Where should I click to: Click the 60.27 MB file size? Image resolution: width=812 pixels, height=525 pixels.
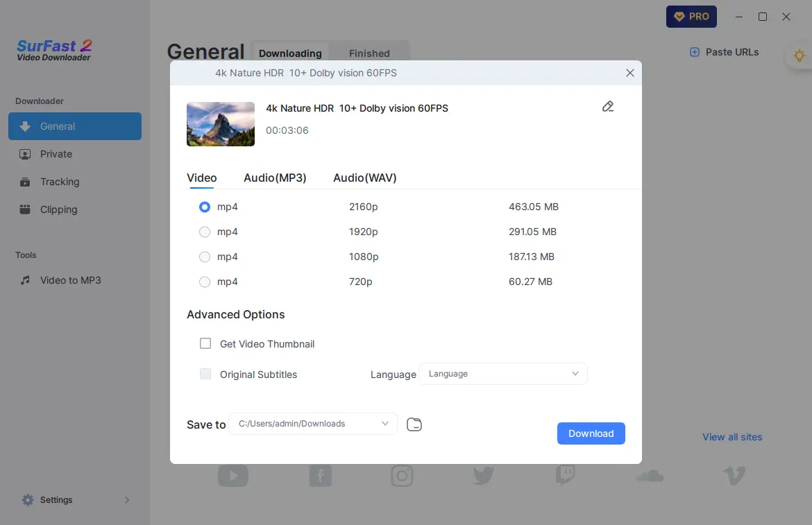(530, 282)
